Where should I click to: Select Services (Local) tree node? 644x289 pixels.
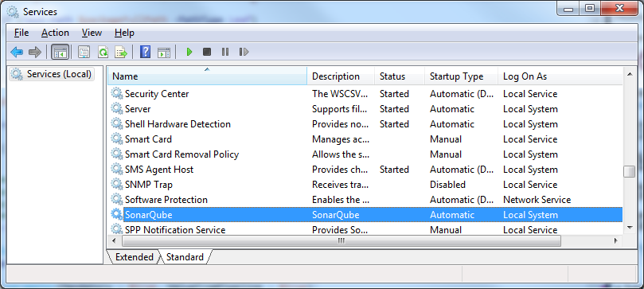click(x=59, y=74)
